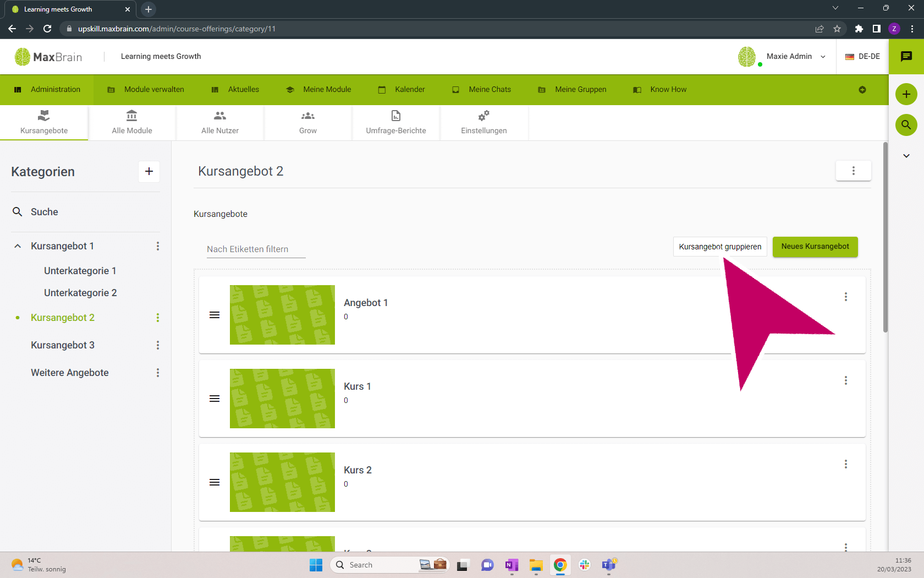Open Meine Module
This screenshot has height=578, width=924.
click(x=319, y=90)
